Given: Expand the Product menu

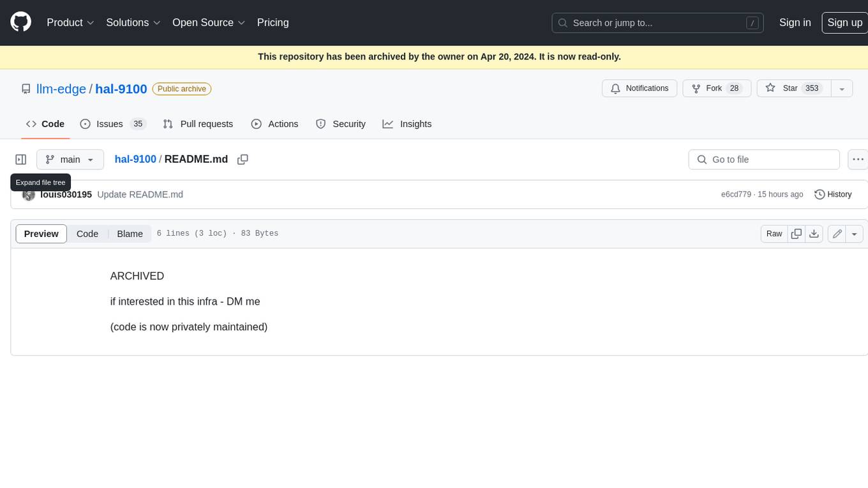Looking at the screenshot, I should (x=70, y=22).
